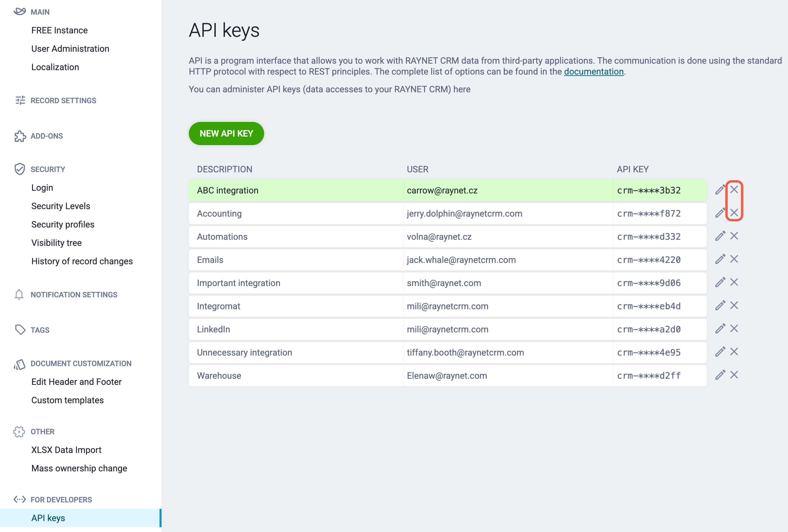Click the DOCUMENT CUSTOMIZATION header

click(x=81, y=363)
